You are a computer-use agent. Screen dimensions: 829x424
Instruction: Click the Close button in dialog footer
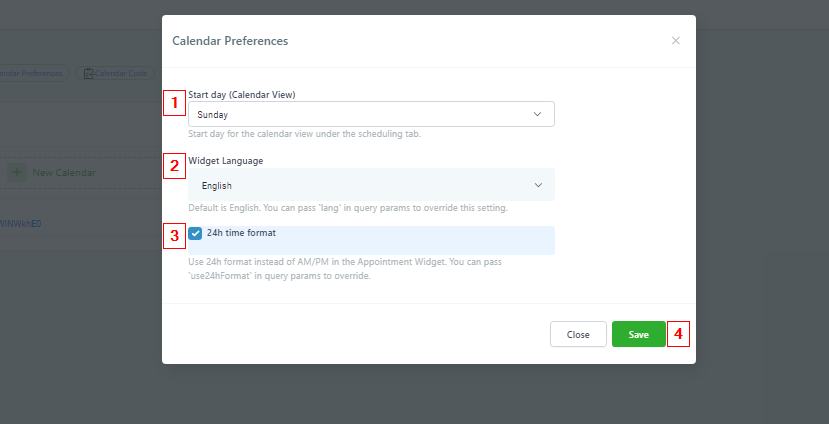point(578,334)
